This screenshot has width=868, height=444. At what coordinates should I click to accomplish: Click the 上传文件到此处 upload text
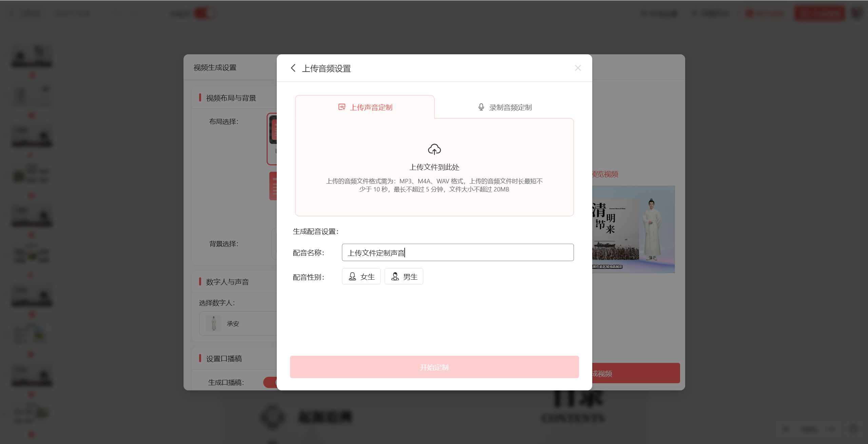(434, 167)
